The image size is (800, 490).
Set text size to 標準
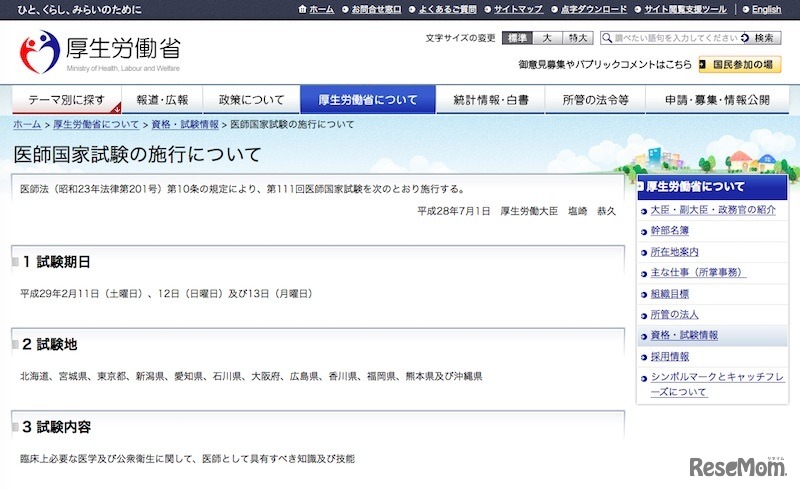(x=517, y=38)
